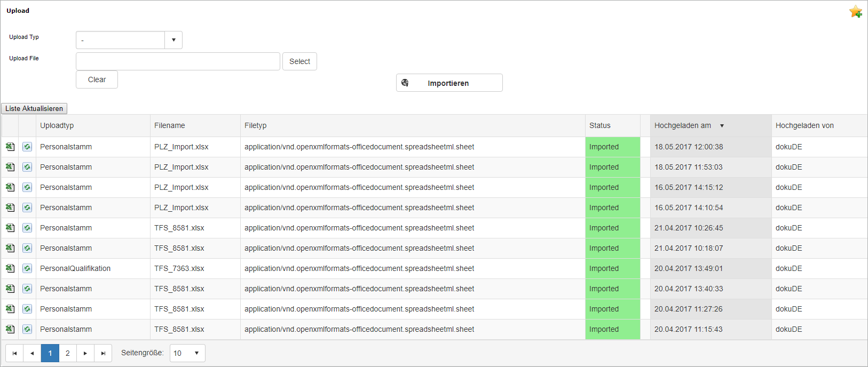Click reimport icon in row dated 18.05.2017 11:53:03
This screenshot has width=868, height=367.
pyautogui.click(x=27, y=167)
